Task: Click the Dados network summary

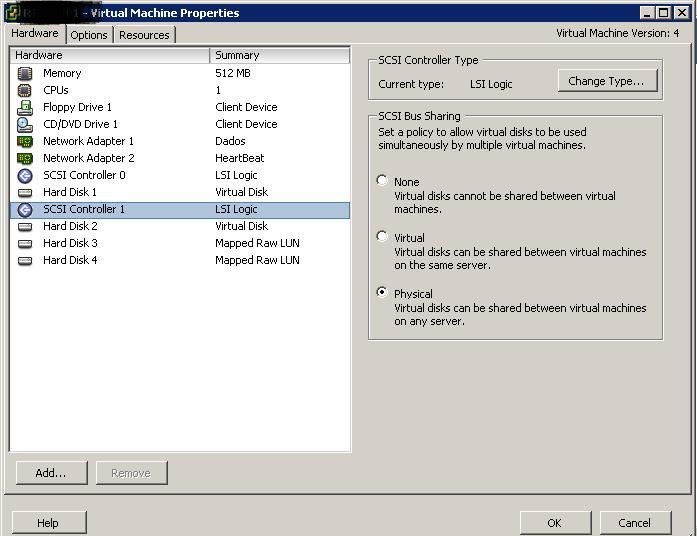Action: pos(230,141)
